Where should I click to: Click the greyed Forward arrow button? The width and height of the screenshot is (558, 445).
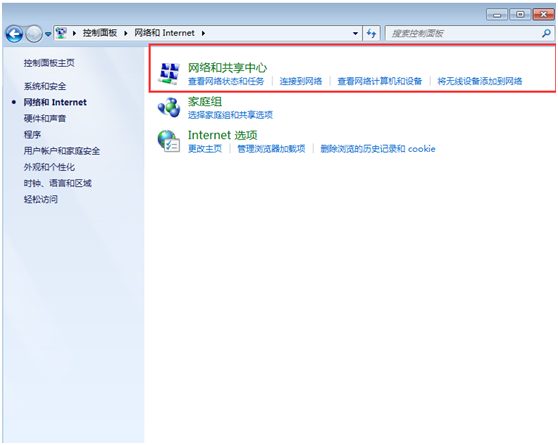tap(34, 34)
